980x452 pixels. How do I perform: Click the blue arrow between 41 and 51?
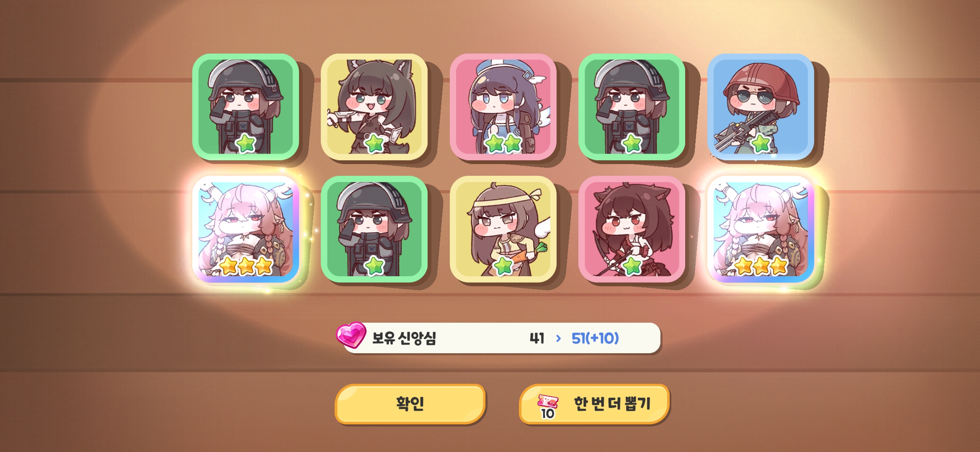pyautogui.click(x=558, y=338)
